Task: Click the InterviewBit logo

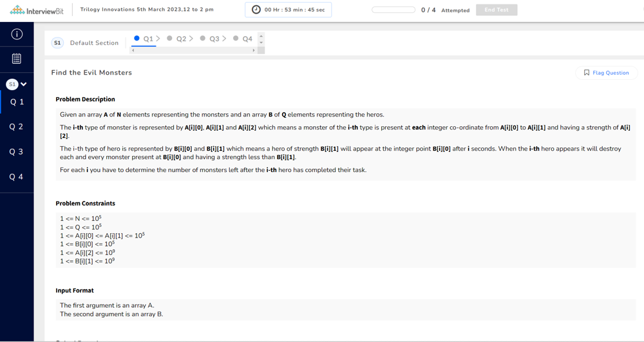Action: (x=35, y=10)
